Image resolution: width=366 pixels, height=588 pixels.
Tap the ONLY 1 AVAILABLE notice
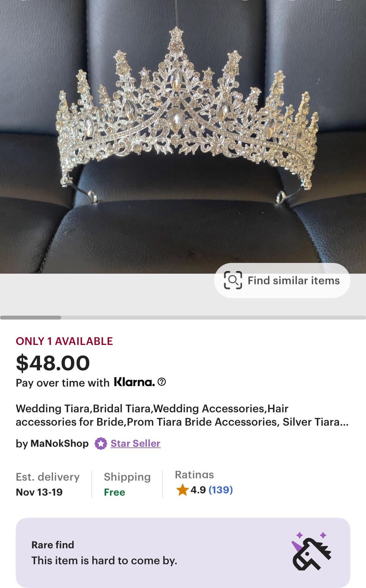[x=64, y=341]
